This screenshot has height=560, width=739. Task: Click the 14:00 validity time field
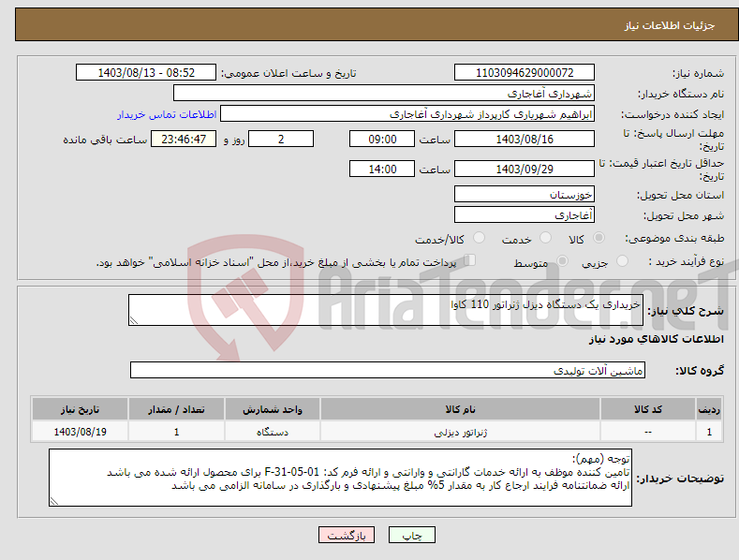pos(382,169)
